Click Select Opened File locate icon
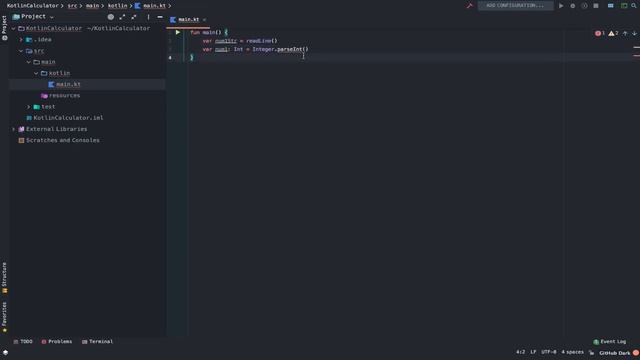This screenshot has width=640, height=360. [111, 17]
